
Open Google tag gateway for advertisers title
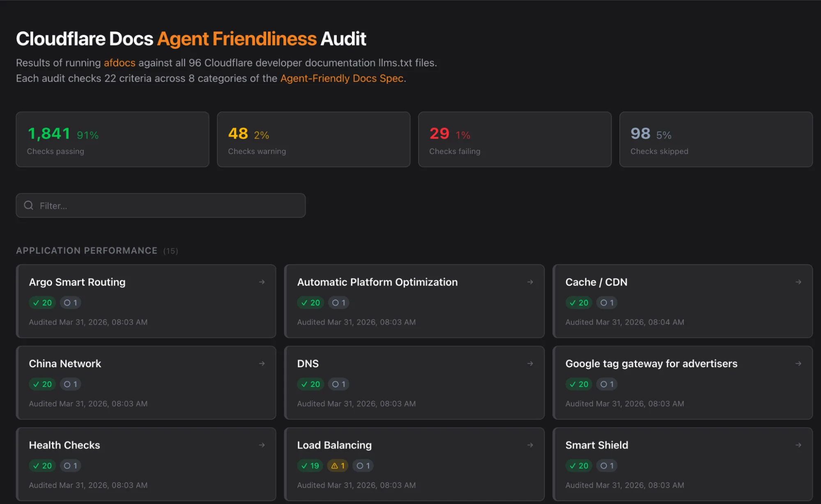point(651,364)
